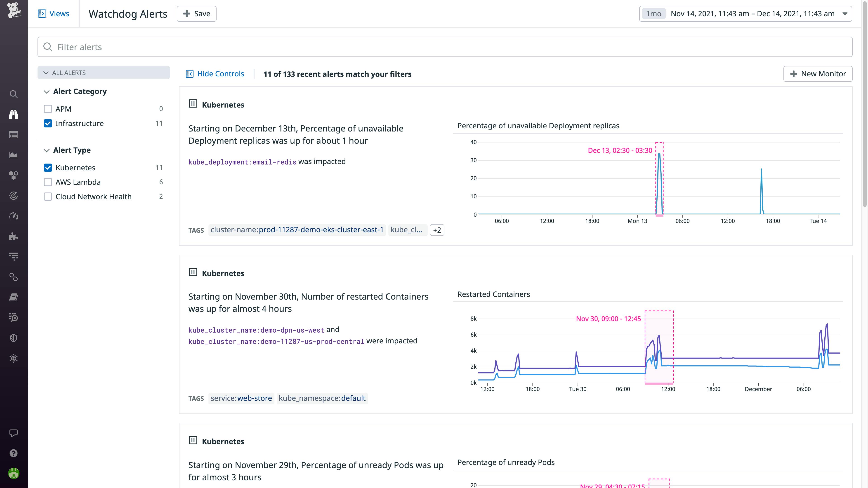The image size is (868, 488).
Task: Hide Controls panel
Action: point(215,73)
